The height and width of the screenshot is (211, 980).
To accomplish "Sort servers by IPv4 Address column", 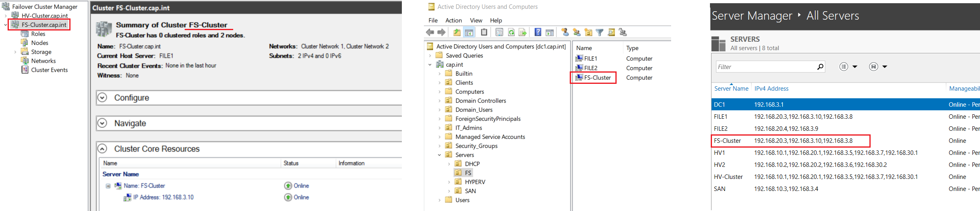I will 771,89.
